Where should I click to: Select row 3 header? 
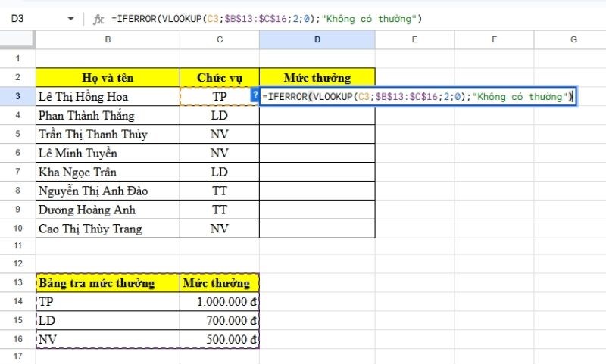point(17,96)
